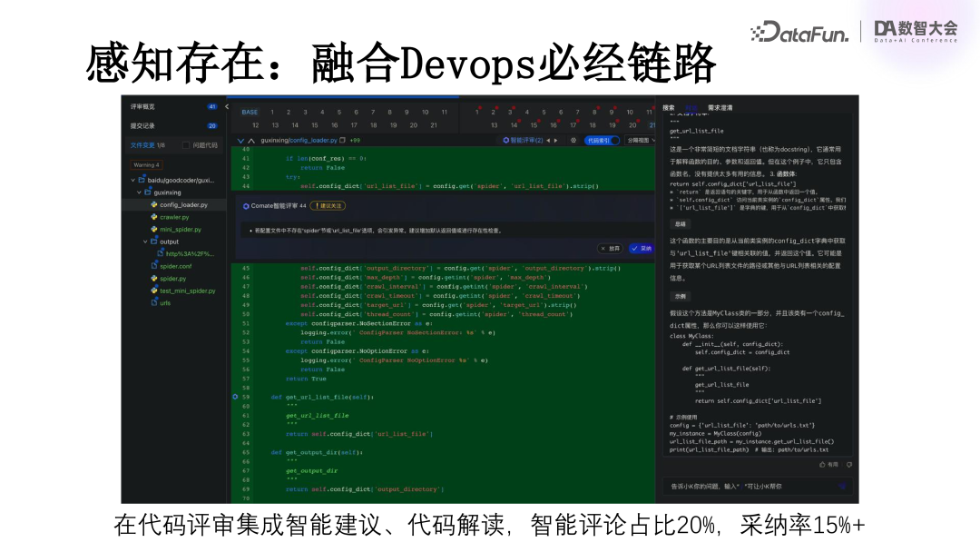Image resolution: width=980 pixels, height=552 pixels.
Task: Click the 41 badge on 评审概览
Action: pyautogui.click(x=211, y=107)
